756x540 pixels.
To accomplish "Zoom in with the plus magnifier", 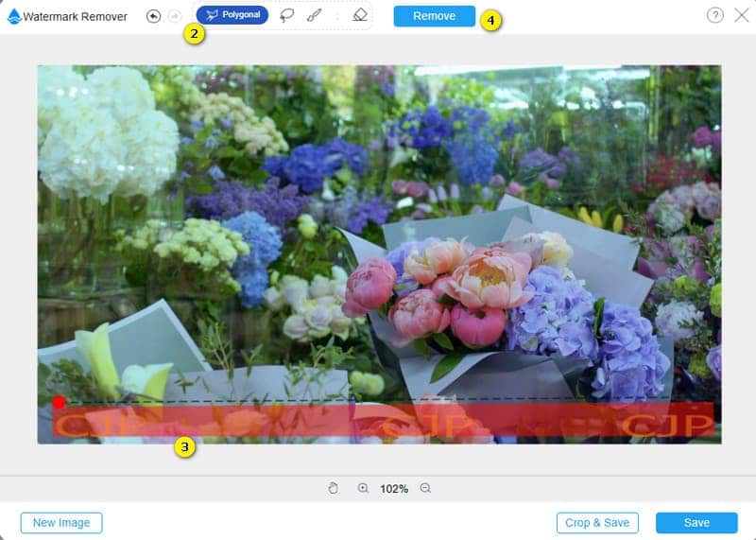I will (363, 488).
